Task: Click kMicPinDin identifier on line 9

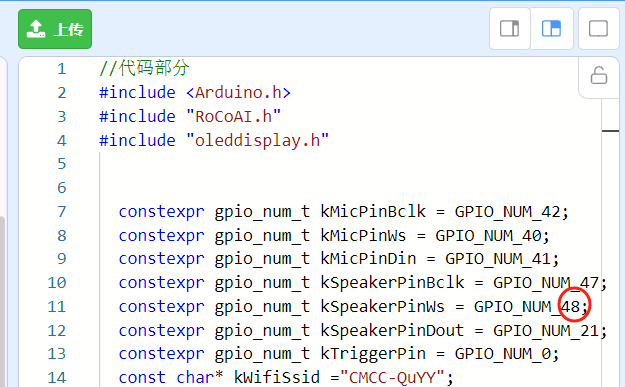Action: (368, 259)
